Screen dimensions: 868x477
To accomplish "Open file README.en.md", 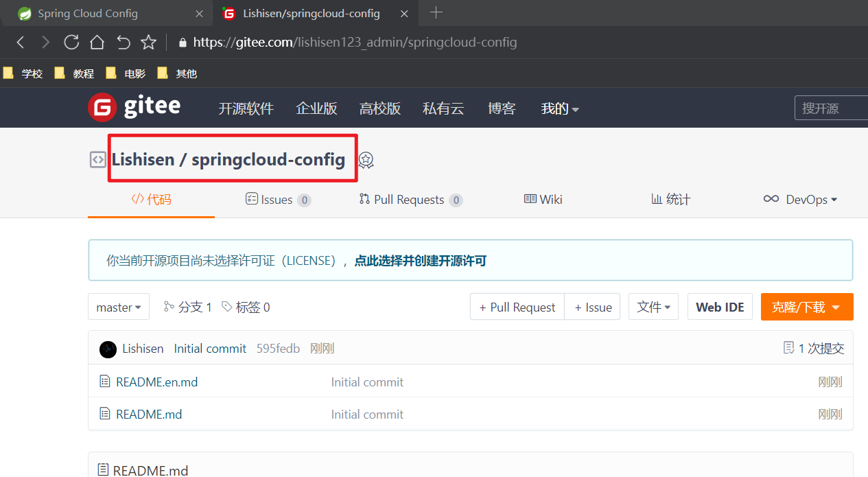I will [x=156, y=382].
